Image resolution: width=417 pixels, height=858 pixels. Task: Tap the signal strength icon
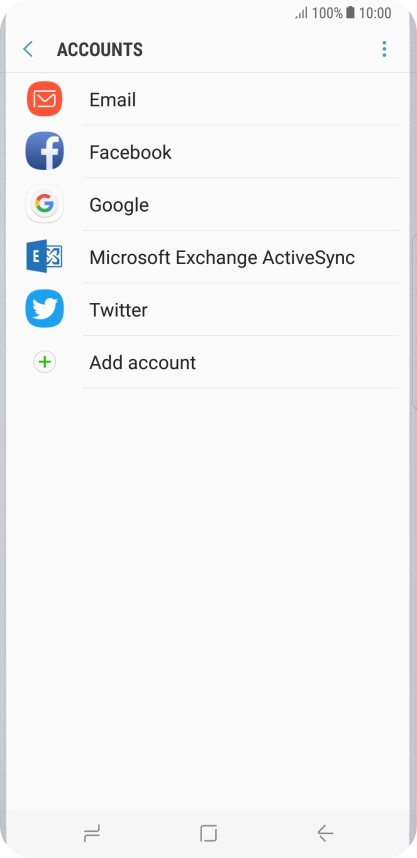coord(302,13)
